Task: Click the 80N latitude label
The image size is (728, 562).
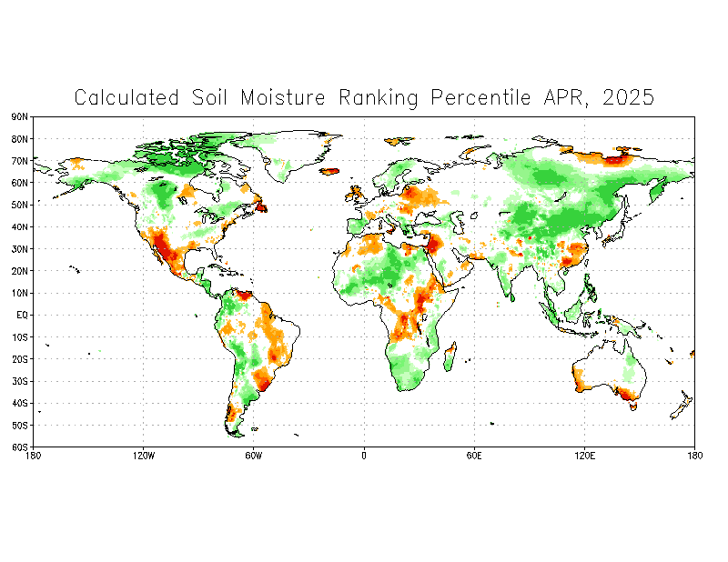Action: (20, 139)
